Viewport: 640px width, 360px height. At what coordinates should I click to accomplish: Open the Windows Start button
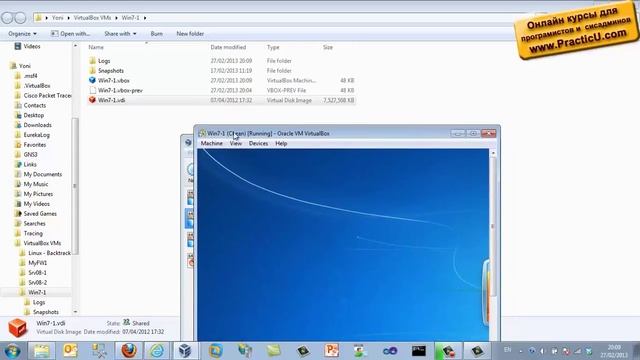click(12, 351)
